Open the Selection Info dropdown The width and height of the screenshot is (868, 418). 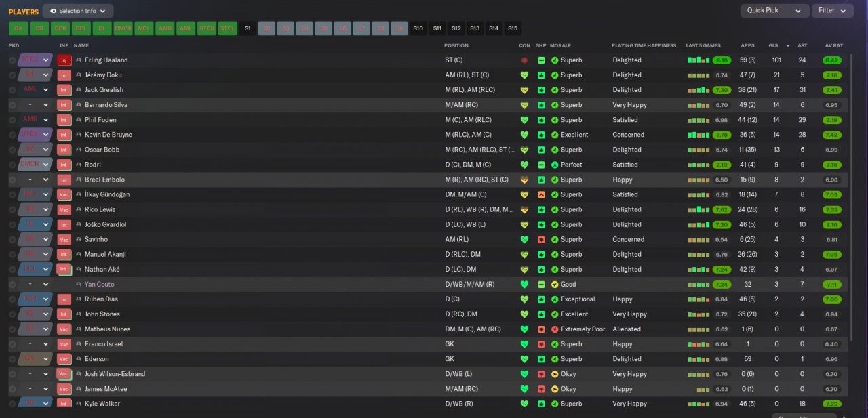pyautogui.click(x=78, y=11)
